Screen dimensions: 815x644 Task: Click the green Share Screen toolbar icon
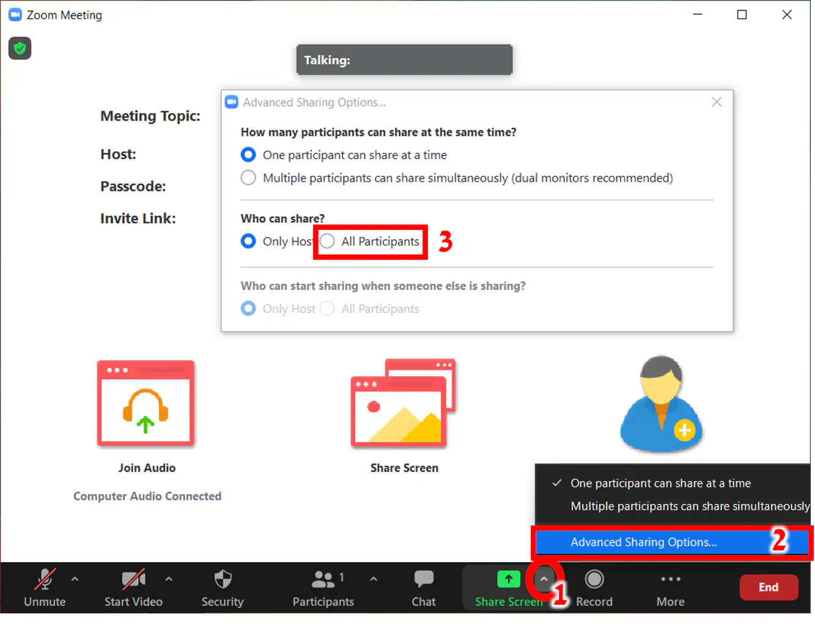[x=508, y=579]
